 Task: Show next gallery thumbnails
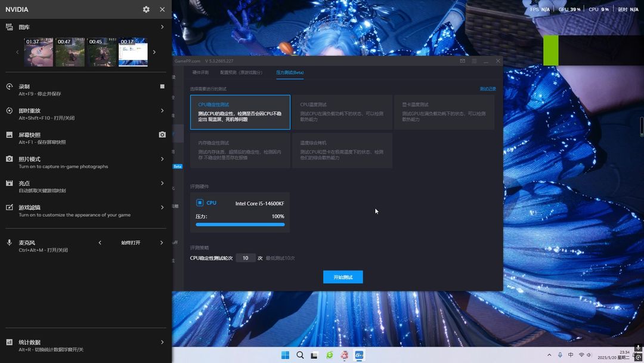click(154, 52)
